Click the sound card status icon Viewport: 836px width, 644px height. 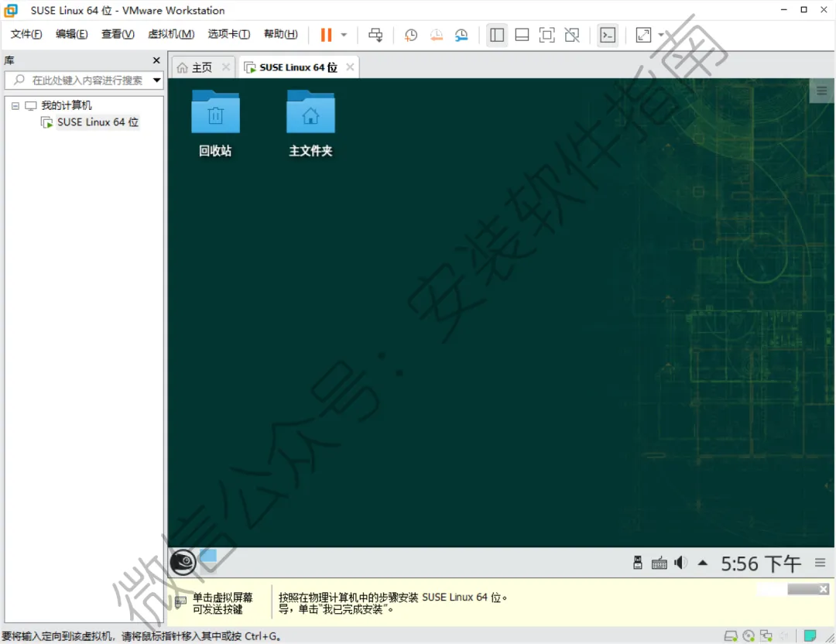(784, 636)
